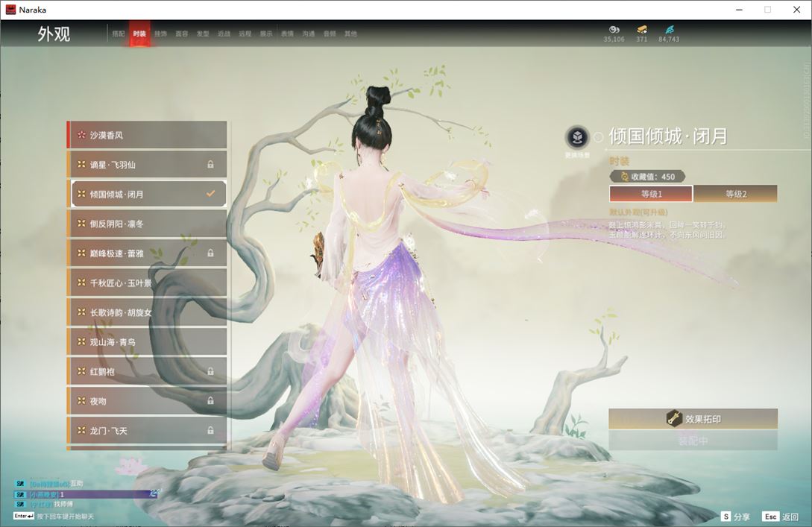Switch to 等级2 appearance level
Screen dimensions: 812x527
[735, 194]
